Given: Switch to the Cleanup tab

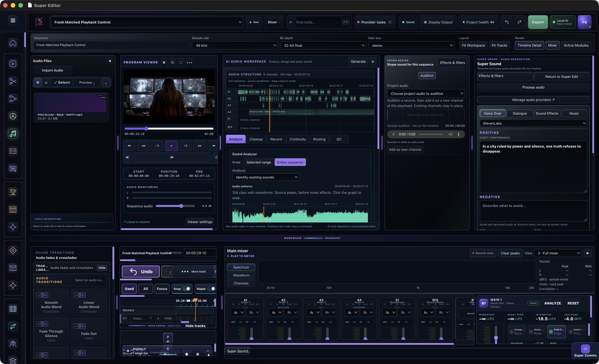Looking at the screenshot, I should tap(256, 139).
